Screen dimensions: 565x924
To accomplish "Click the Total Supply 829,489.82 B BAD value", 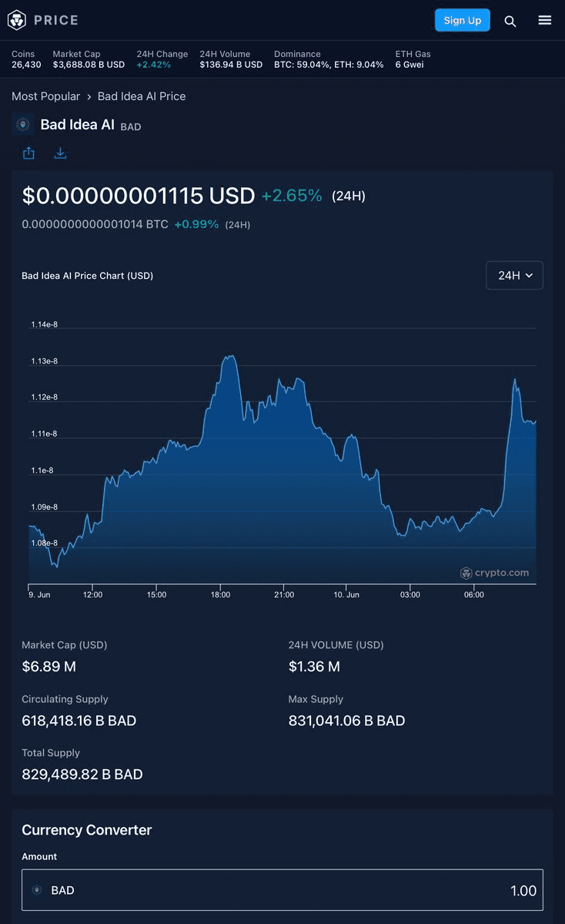I will (x=82, y=774).
